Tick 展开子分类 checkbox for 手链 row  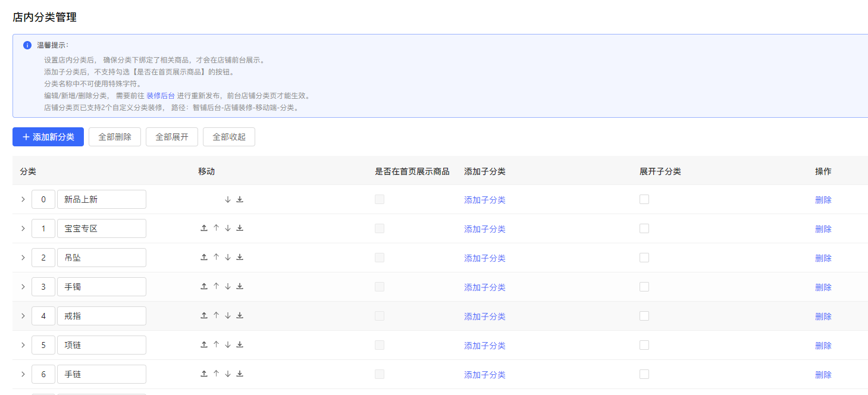[644, 374]
